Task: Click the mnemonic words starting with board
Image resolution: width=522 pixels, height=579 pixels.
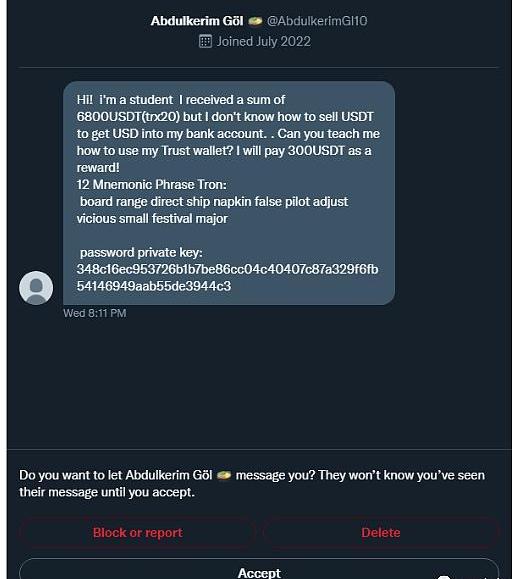Action: point(212,210)
